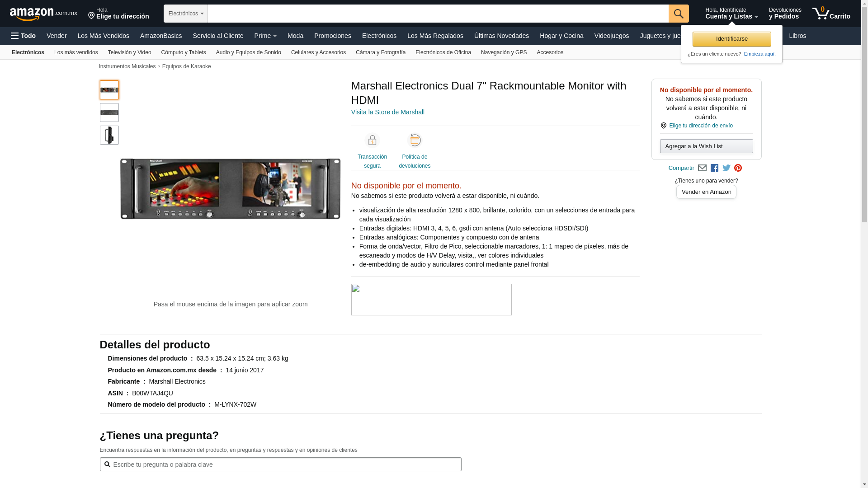868x488 pixels.
Task: Share product on Facebook icon
Action: point(714,168)
